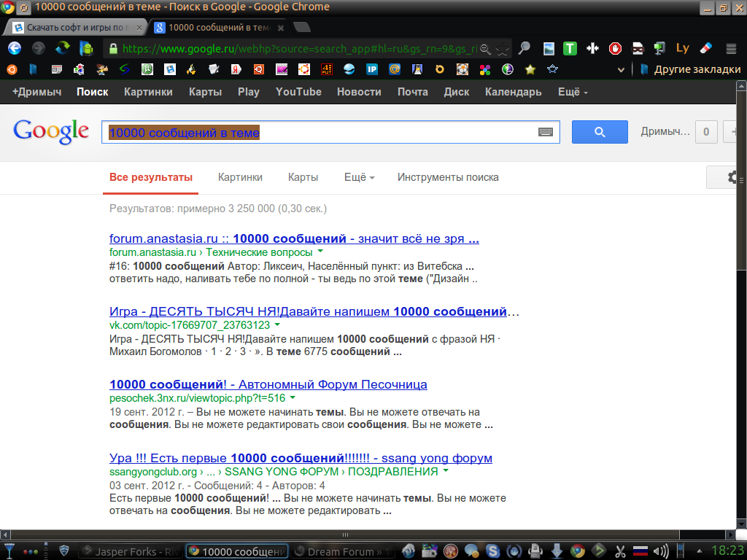Expand the hidden tray icons arrow near clock
This screenshot has width=747, height=560.
click(699, 551)
